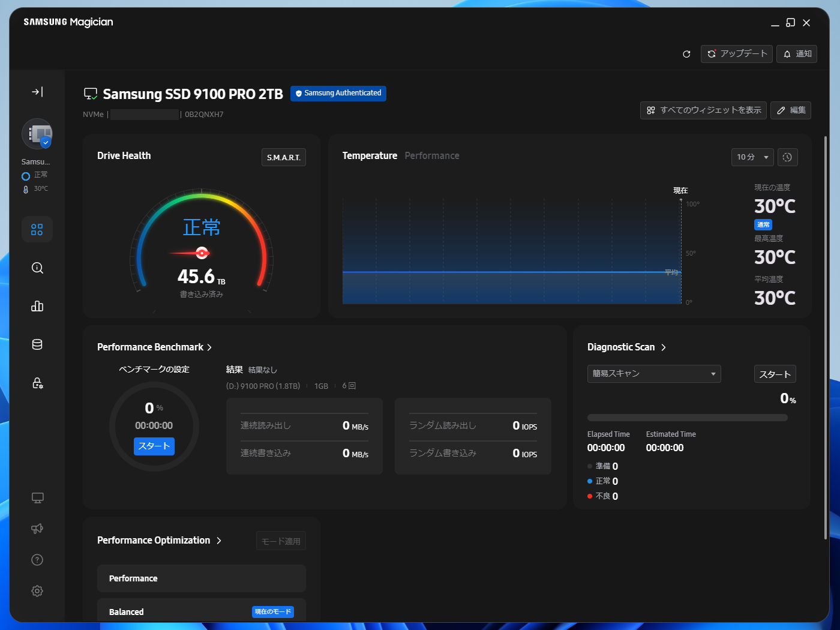Click the history clock icon beside 10分
Screen dimensions: 840x630
[788, 157]
